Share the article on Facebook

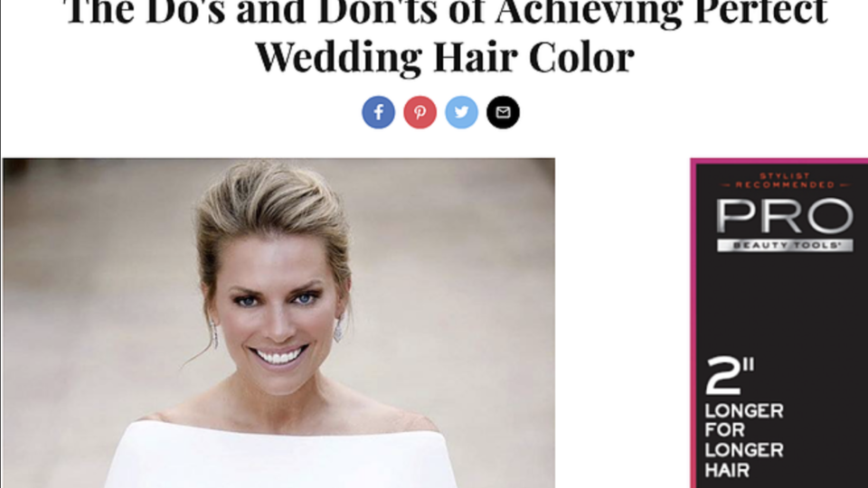pos(379,112)
